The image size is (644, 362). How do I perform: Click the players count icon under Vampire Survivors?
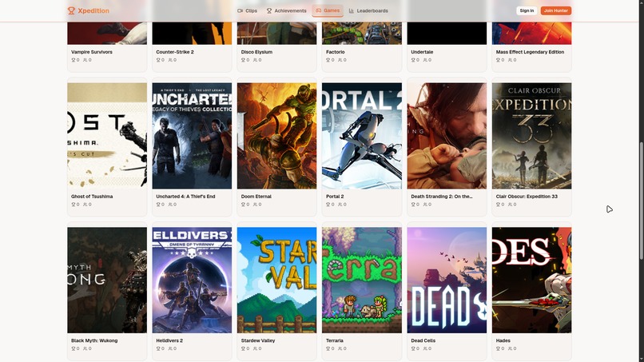(x=85, y=60)
